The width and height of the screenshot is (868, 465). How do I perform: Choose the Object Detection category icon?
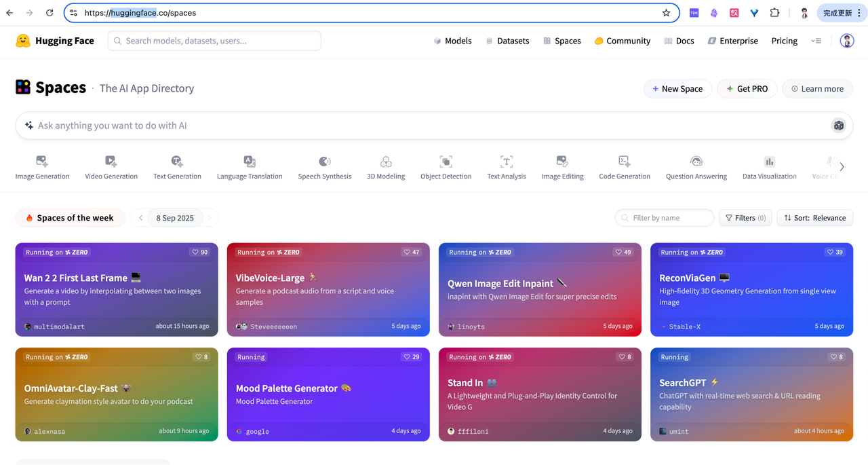(446, 162)
